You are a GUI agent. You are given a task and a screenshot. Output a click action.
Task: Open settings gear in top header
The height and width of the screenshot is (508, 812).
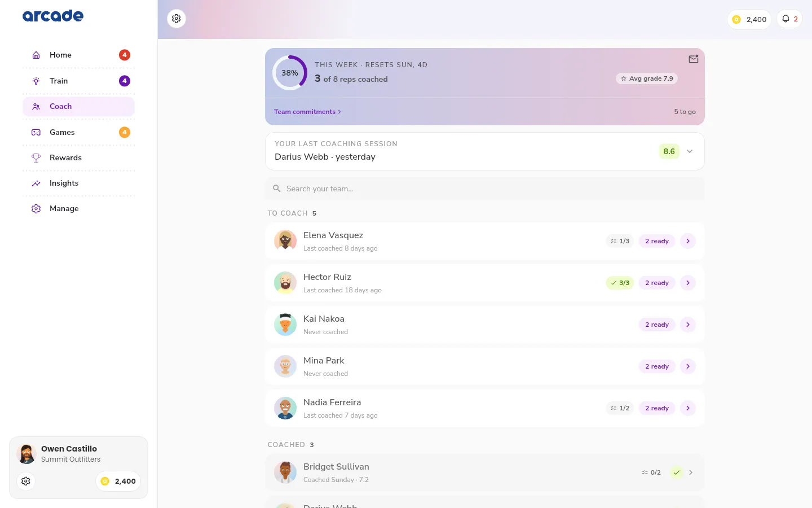coord(176,19)
